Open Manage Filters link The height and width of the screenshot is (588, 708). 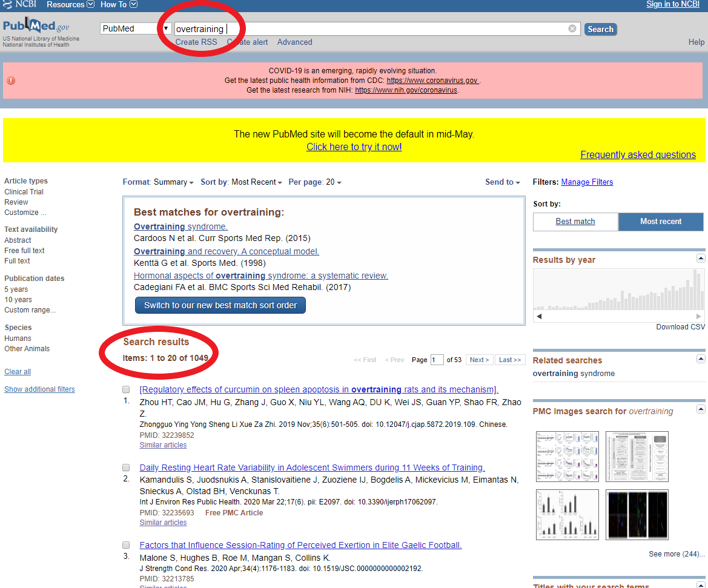(x=587, y=182)
